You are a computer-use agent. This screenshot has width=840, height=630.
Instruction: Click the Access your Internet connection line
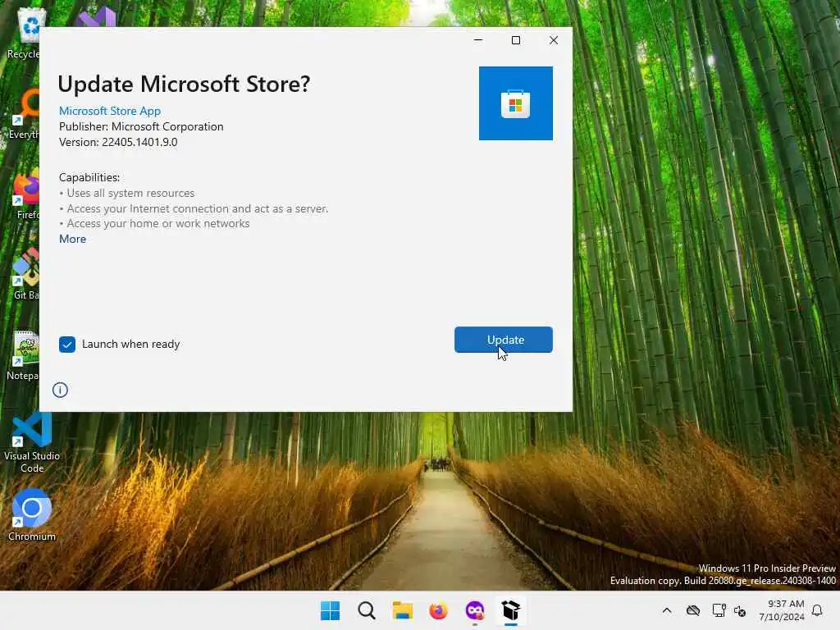[x=194, y=208]
